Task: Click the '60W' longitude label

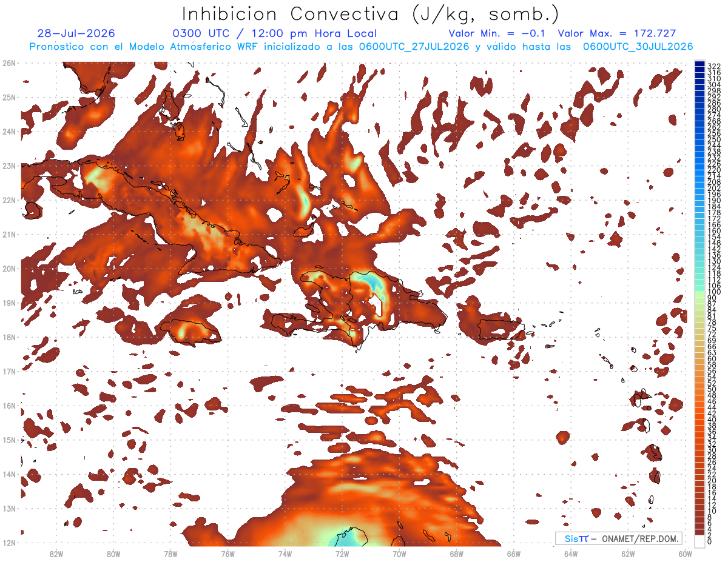Action: point(685,554)
